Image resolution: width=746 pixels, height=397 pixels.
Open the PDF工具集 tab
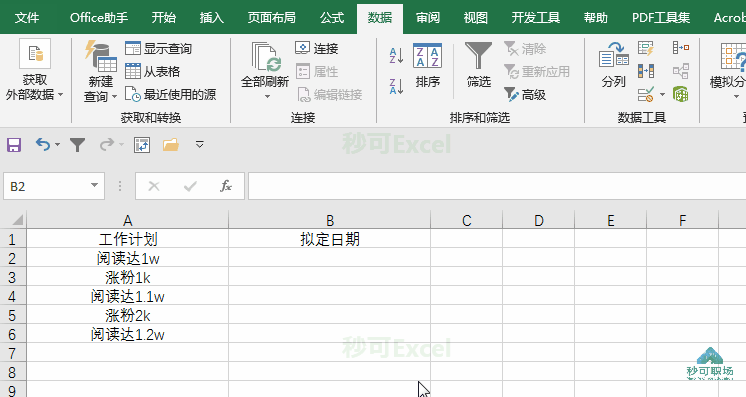[661, 18]
